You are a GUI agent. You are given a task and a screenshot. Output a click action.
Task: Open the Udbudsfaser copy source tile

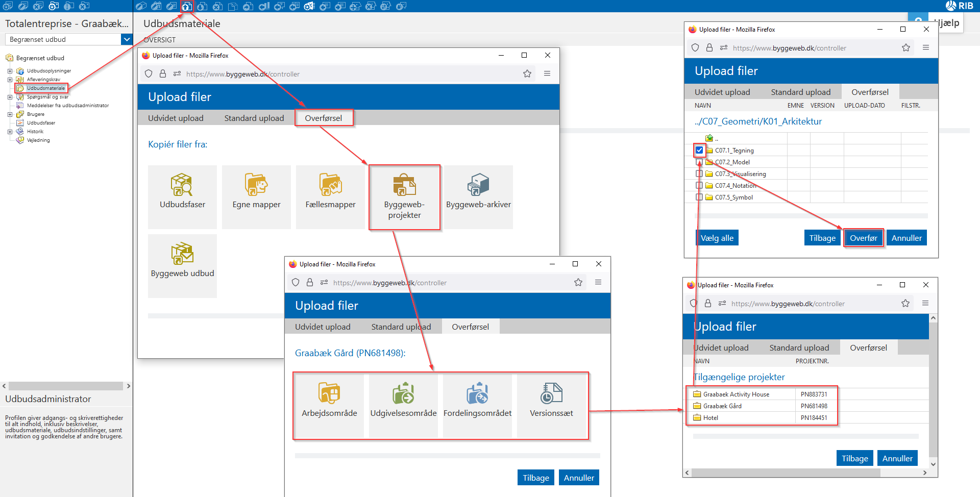[182, 197]
